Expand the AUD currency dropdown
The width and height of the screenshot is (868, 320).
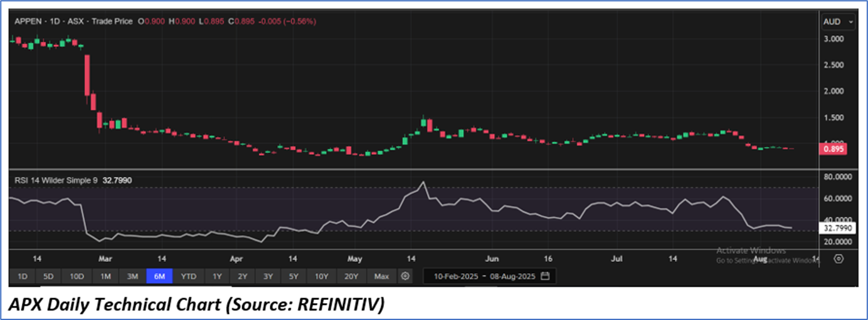(838, 21)
